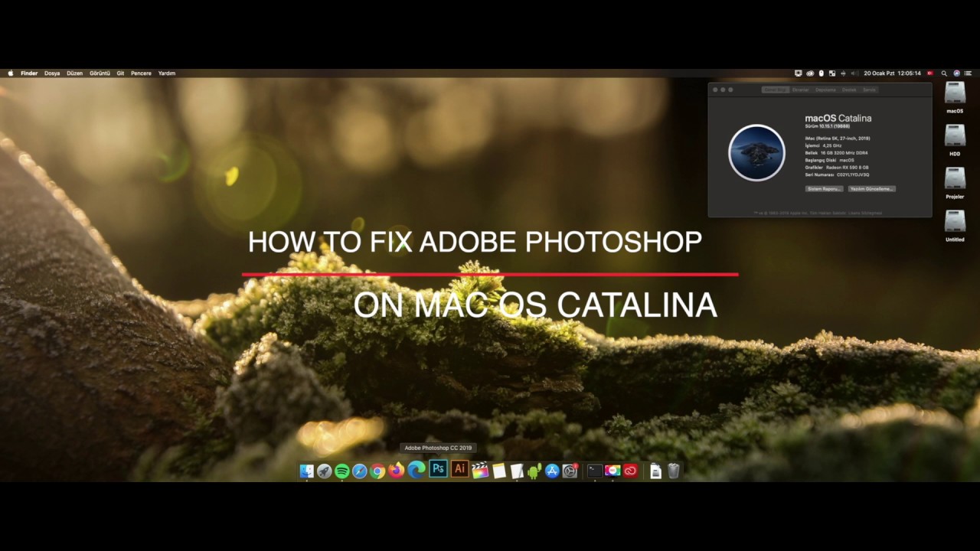Screen dimensions: 980x551
Task: Open Notification Center list icon
Action: [968, 73]
